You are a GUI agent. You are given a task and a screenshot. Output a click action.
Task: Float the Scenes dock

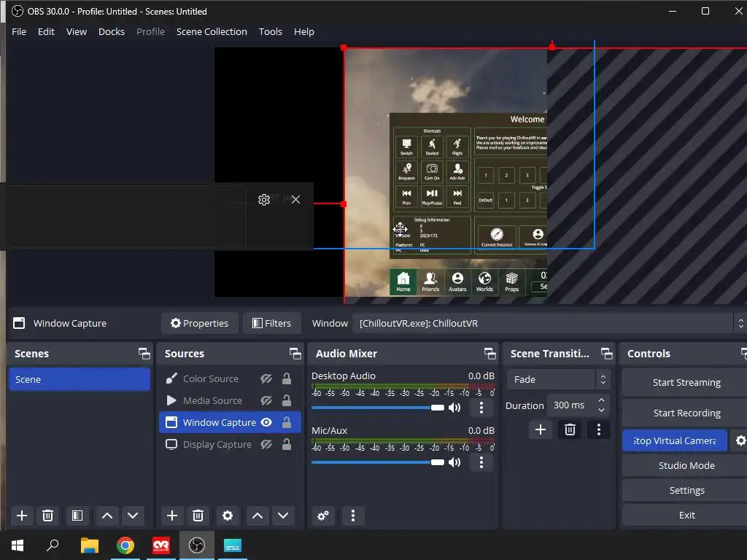click(144, 354)
